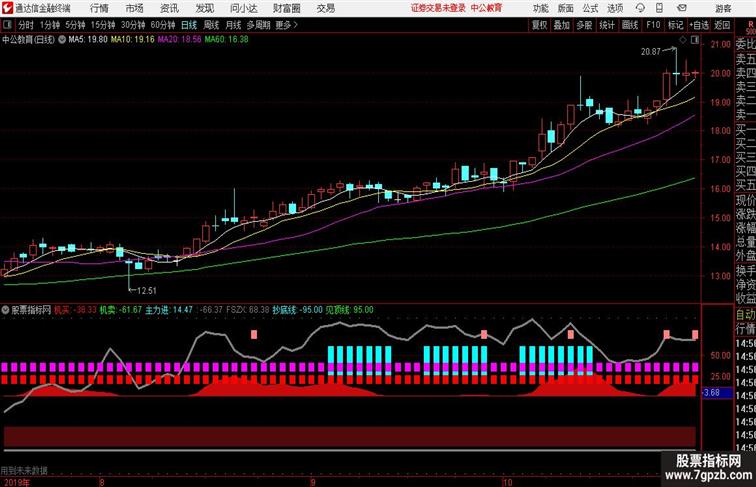Open the headset customer service icon
Image resolution: width=756 pixels, height=487 pixels.
click(x=640, y=8)
